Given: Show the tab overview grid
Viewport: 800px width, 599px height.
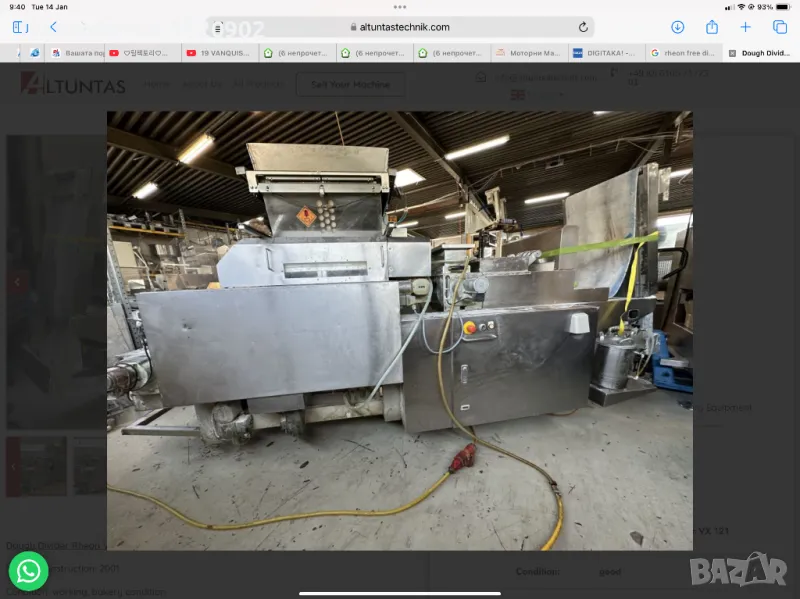Looking at the screenshot, I should pyautogui.click(x=780, y=27).
